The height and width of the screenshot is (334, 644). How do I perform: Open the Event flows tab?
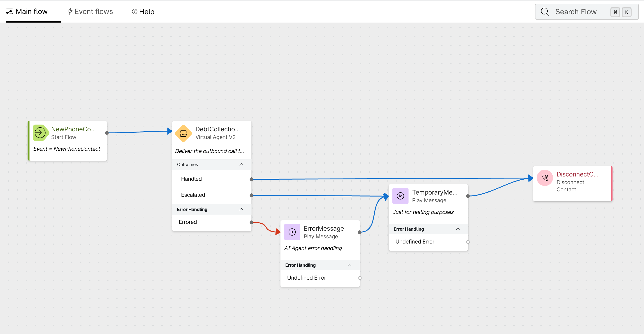coord(90,12)
